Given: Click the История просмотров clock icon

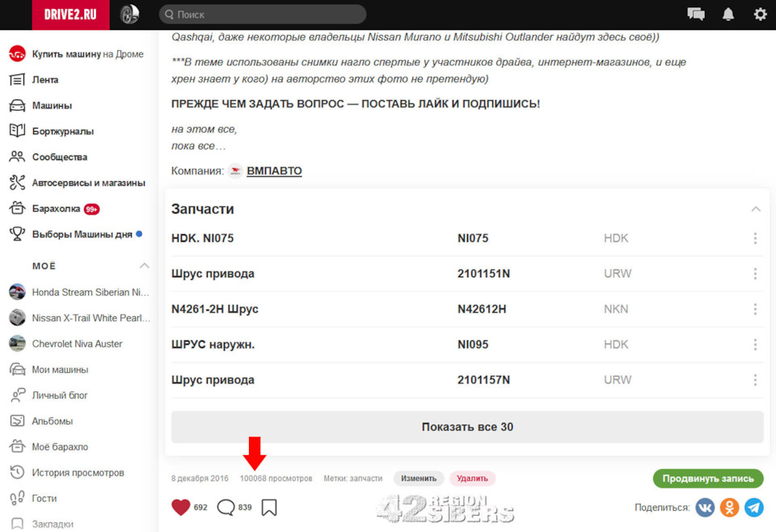Looking at the screenshot, I should click(17, 473).
